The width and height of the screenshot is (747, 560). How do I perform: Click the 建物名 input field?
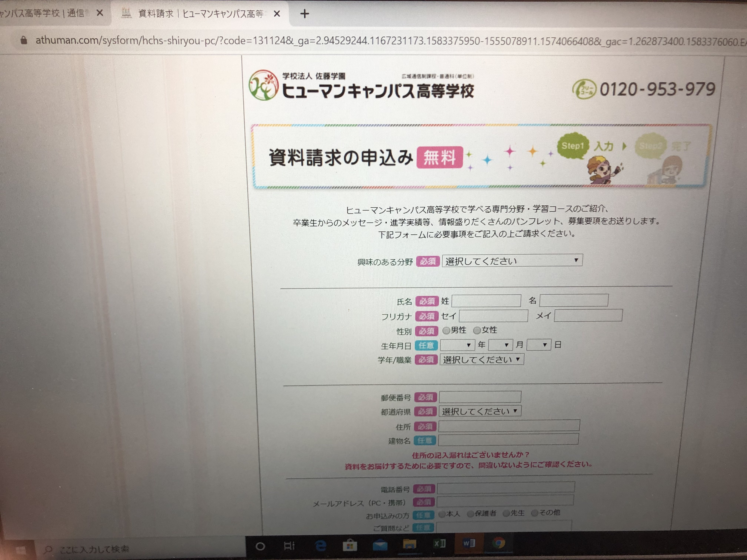pos(508,439)
